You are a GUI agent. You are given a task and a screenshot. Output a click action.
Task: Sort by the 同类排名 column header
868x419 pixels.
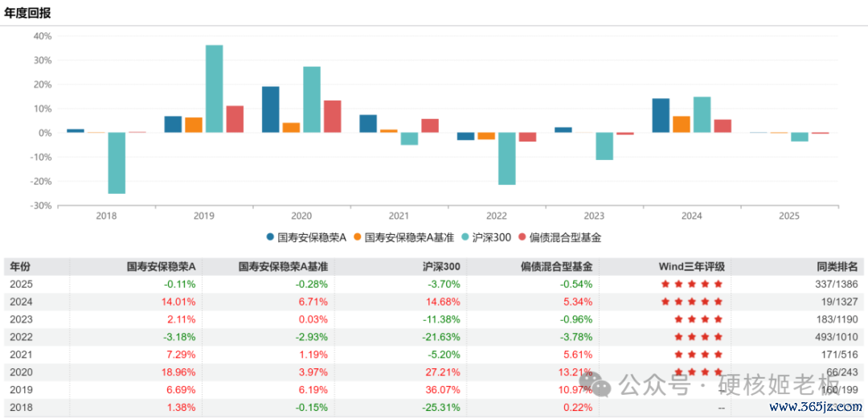point(841,266)
